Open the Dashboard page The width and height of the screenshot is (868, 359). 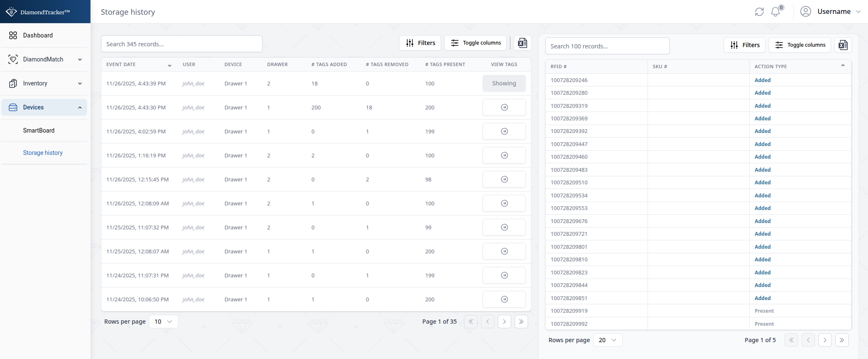[38, 35]
